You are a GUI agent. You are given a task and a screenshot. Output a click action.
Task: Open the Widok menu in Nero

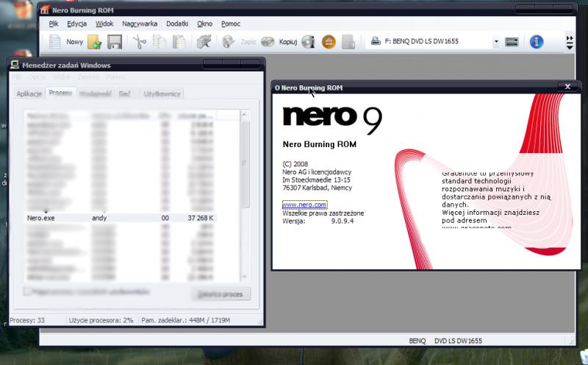(104, 24)
